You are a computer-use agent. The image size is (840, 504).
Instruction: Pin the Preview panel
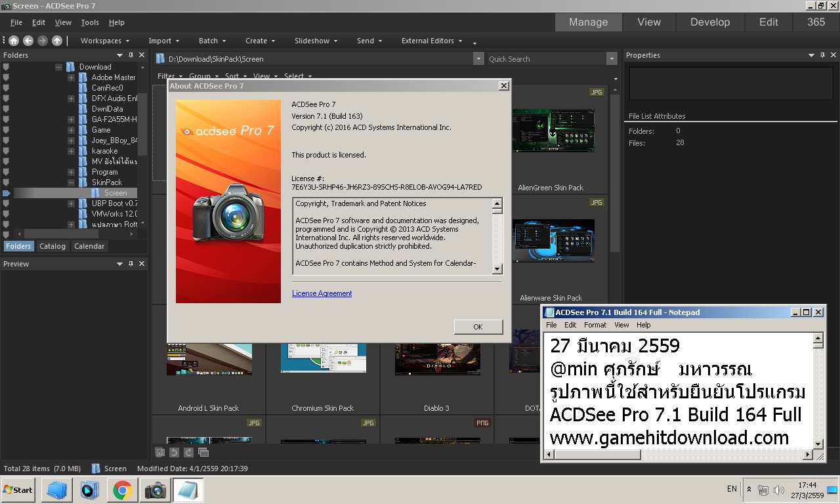tap(131, 264)
